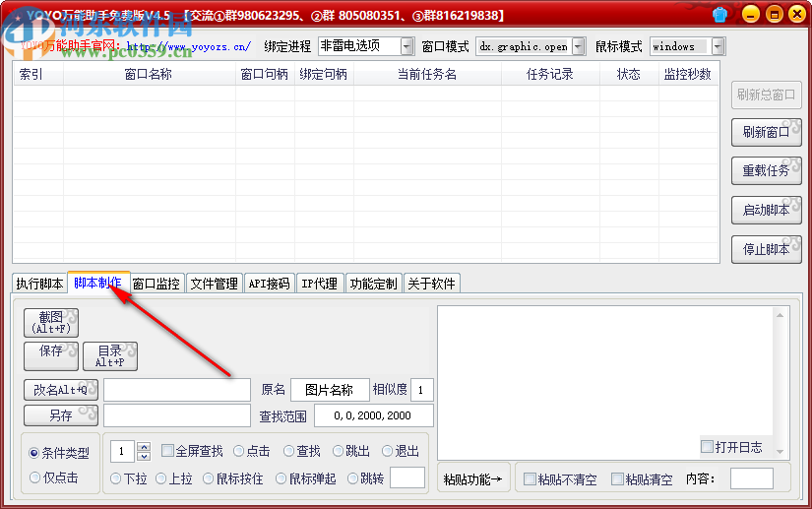
Task: Click the 相似度 value field
Action: click(x=421, y=390)
